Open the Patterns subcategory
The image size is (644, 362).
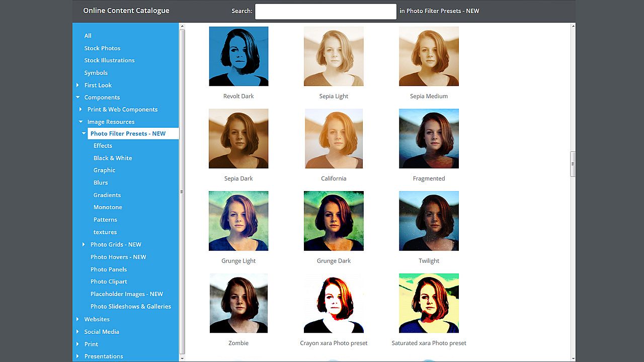pos(105,220)
